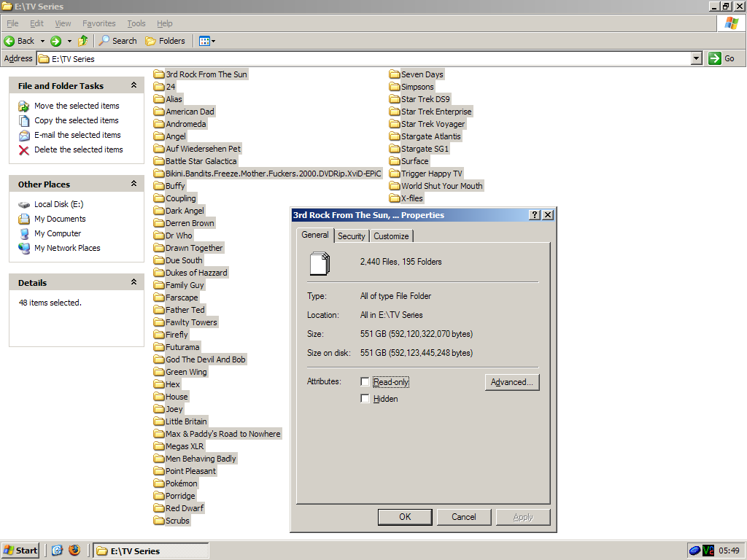Toggle the Read-only checkbox
The image size is (747, 560).
click(365, 382)
